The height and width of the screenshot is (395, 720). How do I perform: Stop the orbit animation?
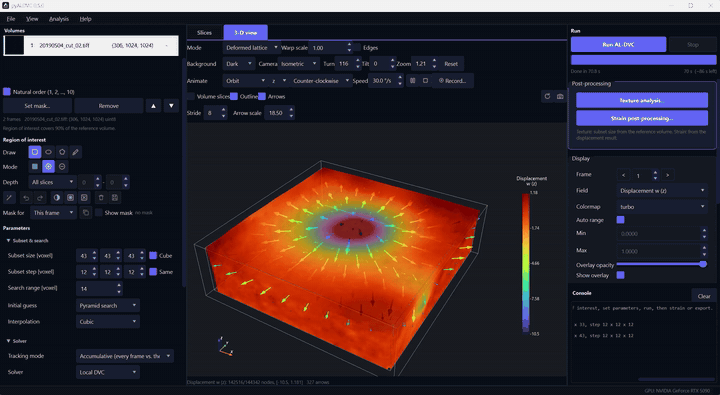click(x=425, y=80)
